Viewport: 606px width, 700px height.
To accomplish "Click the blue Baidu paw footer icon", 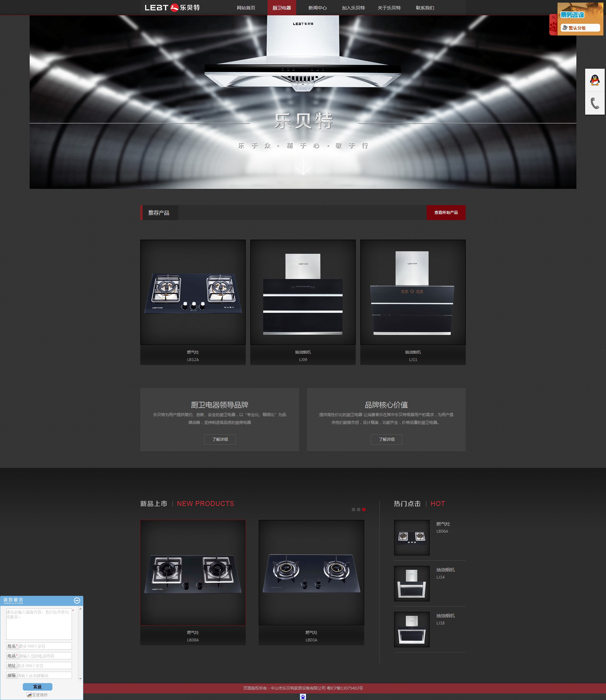I will tap(303, 697).
